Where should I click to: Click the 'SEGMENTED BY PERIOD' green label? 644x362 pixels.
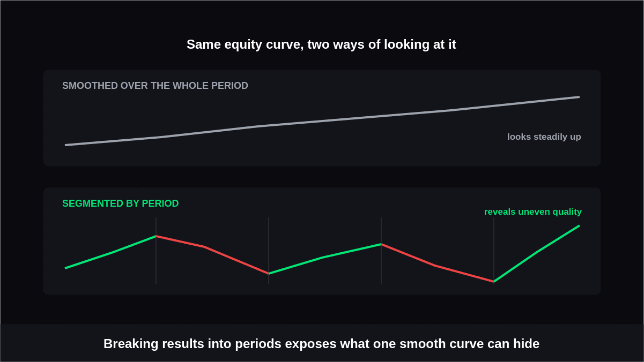[121, 203]
